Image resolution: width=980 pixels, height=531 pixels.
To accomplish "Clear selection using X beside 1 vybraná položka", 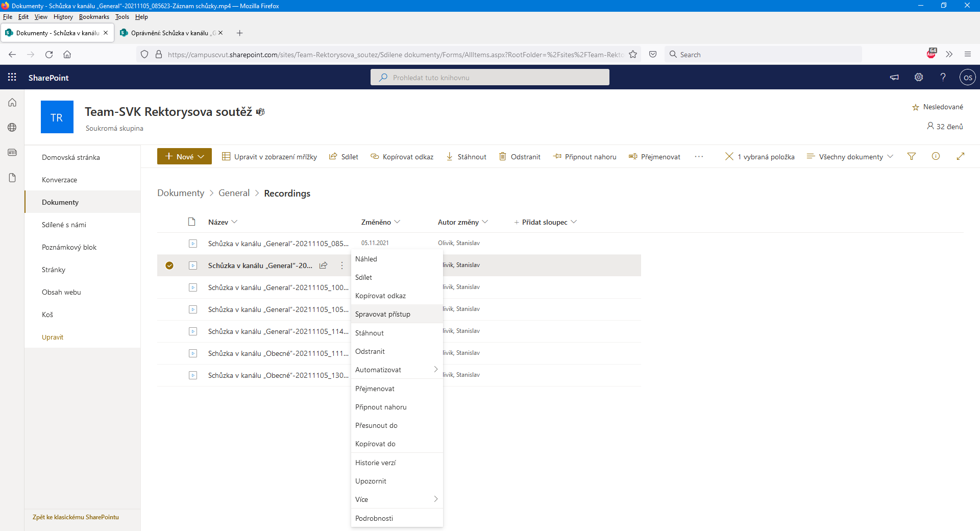I will (729, 157).
